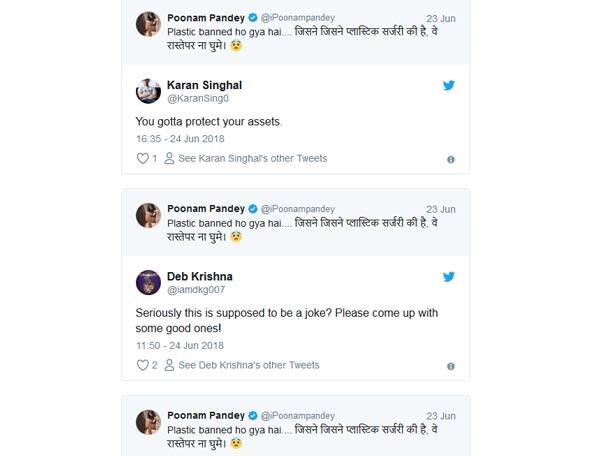Click the Twitter bird icon in Karan Singhal's tweet
Viewport: 608px width, 456px height.
point(449,86)
